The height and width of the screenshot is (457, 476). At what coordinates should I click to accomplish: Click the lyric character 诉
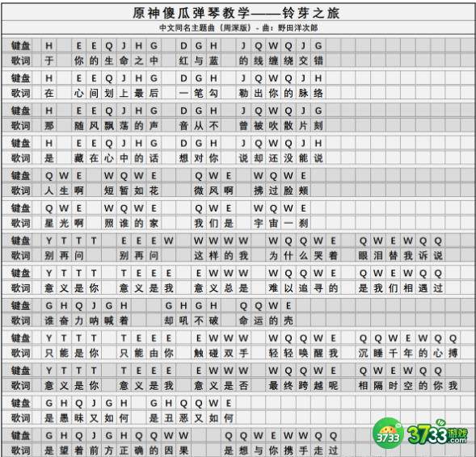point(423,256)
